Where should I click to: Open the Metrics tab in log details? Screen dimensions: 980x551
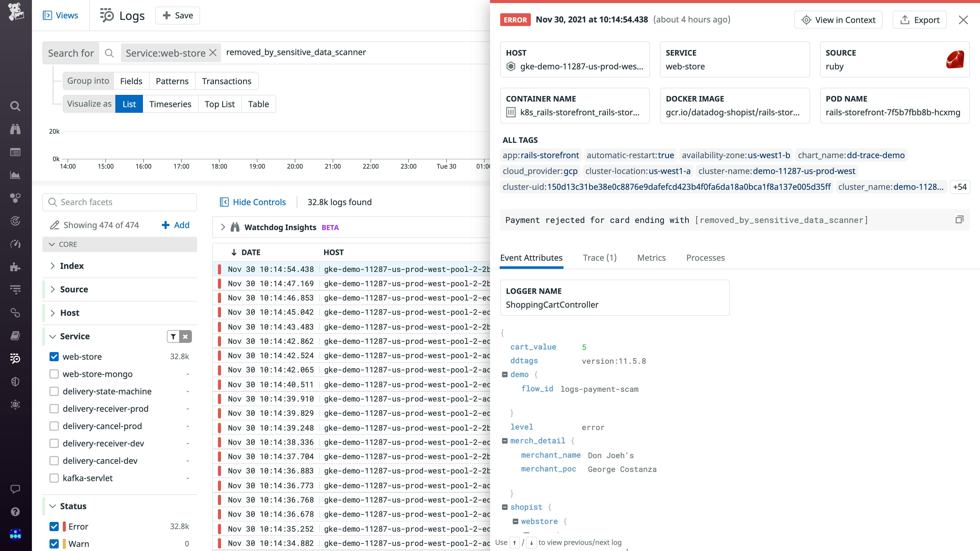click(651, 257)
